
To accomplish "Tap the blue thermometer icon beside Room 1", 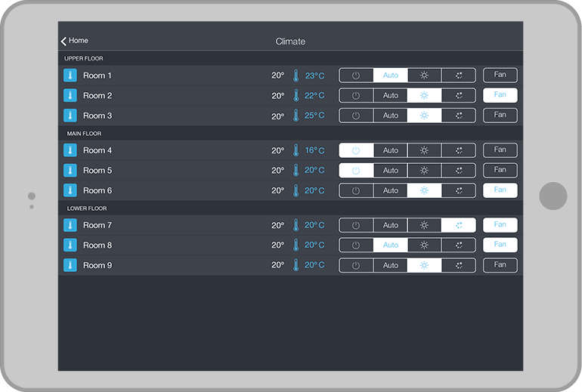I will pos(70,76).
